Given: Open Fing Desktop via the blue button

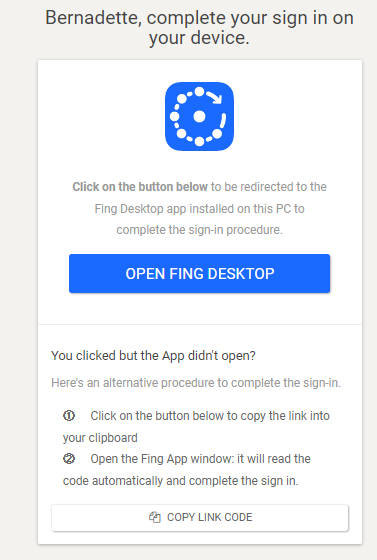Looking at the screenshot, I should pyautogui.click(x=199, y=274).
